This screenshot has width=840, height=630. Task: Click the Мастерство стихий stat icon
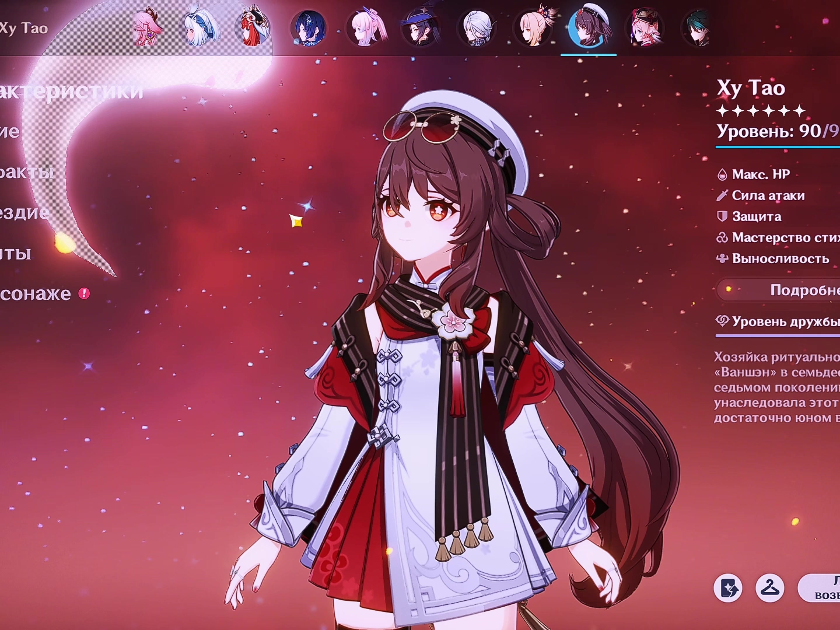(x=722, y=238)
